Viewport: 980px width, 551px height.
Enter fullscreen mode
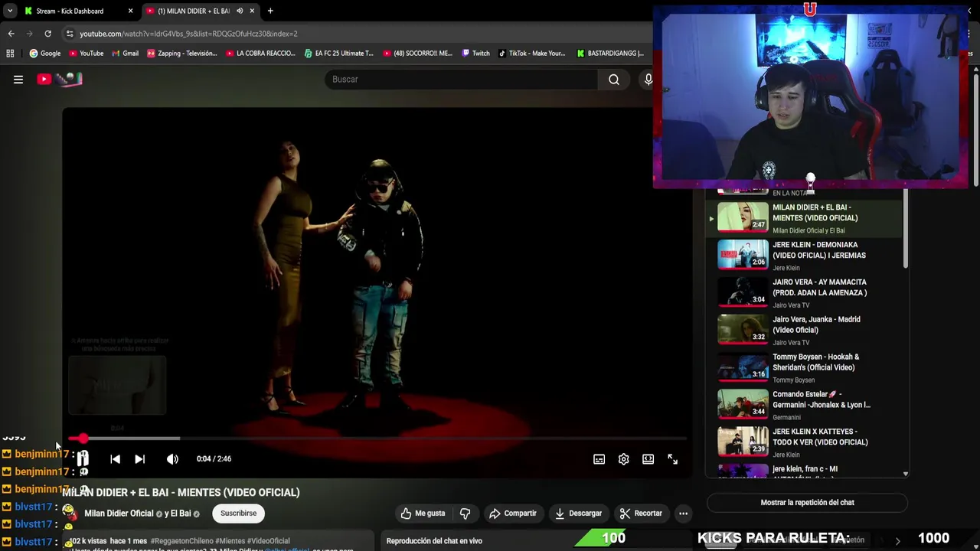point(672,459)
